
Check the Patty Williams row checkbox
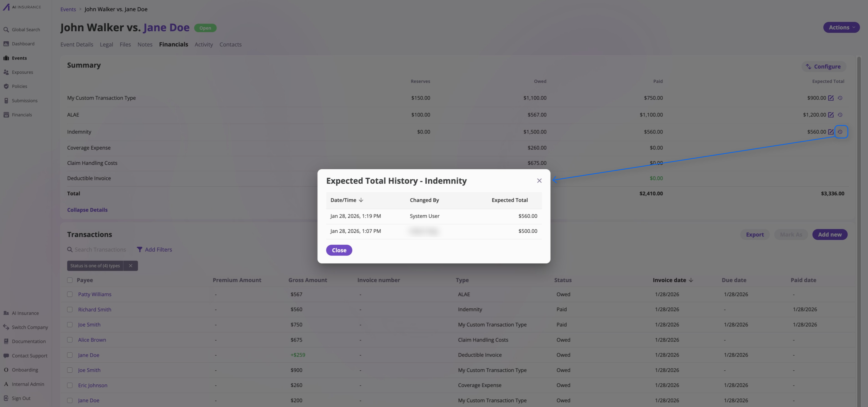[x=70, y=294]
